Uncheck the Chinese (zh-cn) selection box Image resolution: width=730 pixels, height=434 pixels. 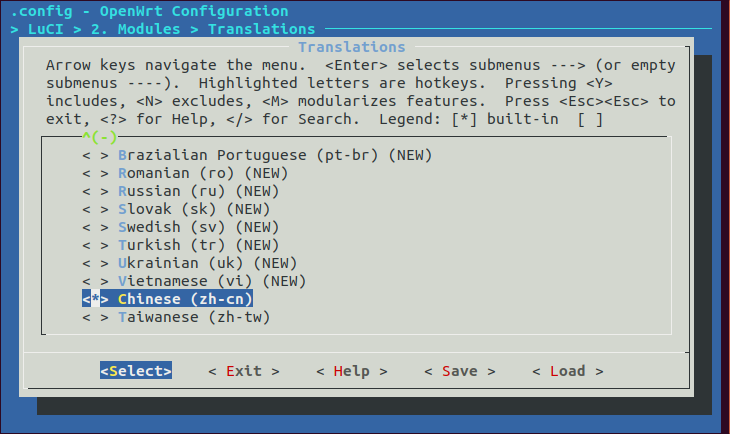(95, 299)
